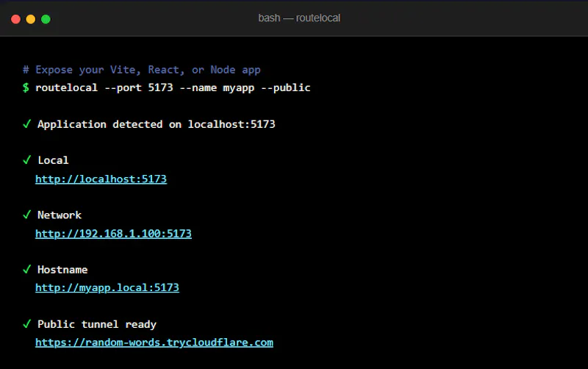Image resolution: width=588 pixels, height=369 pixels.
Task: Click the checkmark beside Hostname
Action: pos(26,270)
